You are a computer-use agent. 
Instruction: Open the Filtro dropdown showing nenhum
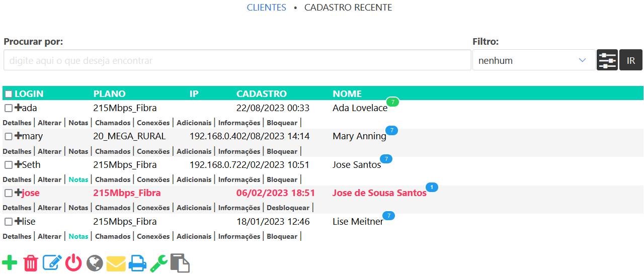tap(533, 60)
